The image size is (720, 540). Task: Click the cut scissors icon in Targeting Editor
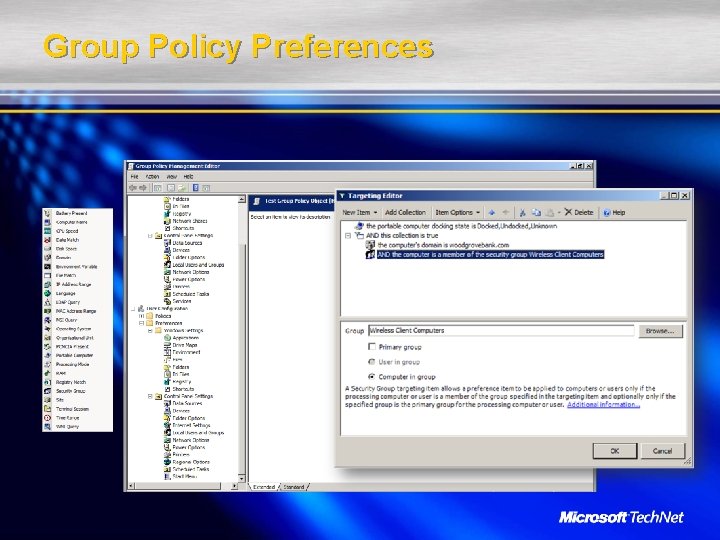pos(522,212)
